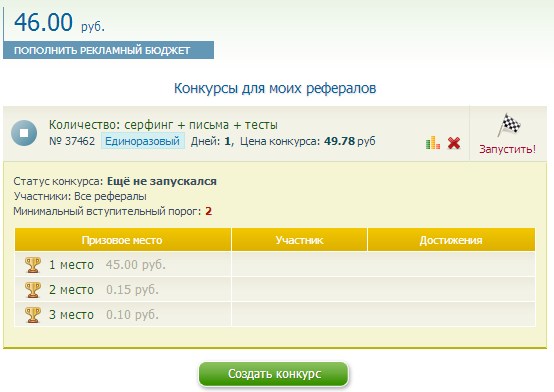This screenshot has width=554, height=392.
Task: Click Пополнить рекламный бюджет button
Action: pos(108,50)
